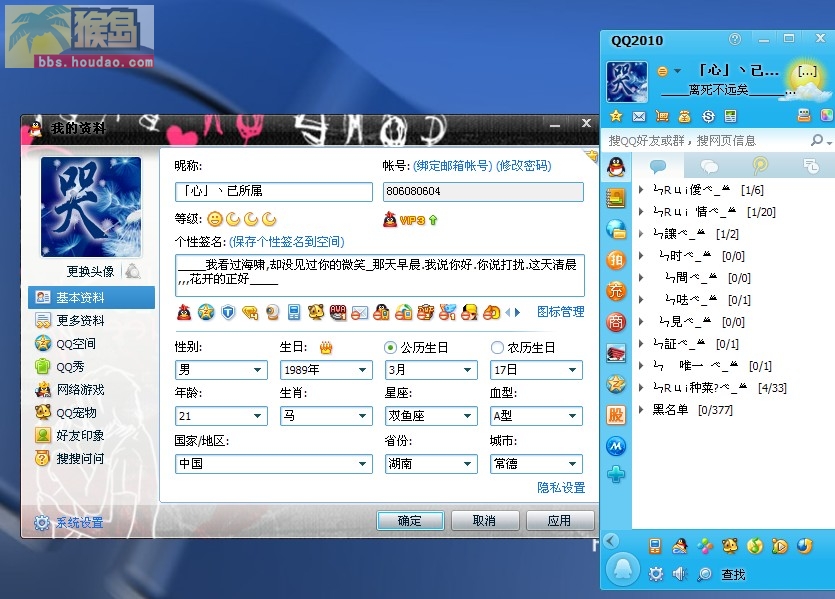
Task: Click the yellow diamond icon in the profile icon row
Action: 250,312
